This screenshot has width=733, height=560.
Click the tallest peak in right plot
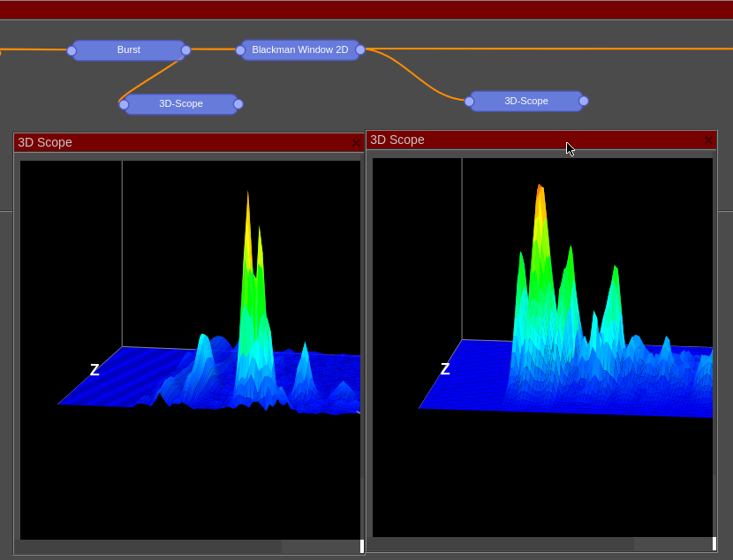(x=540, y=190)
